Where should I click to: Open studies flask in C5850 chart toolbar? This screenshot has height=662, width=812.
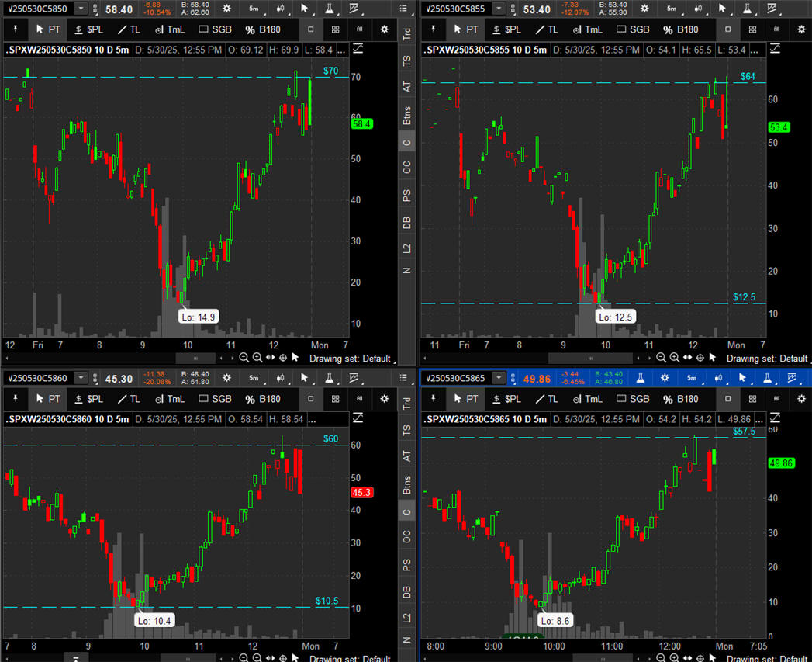pyautogui.click(x=329, y=9)
